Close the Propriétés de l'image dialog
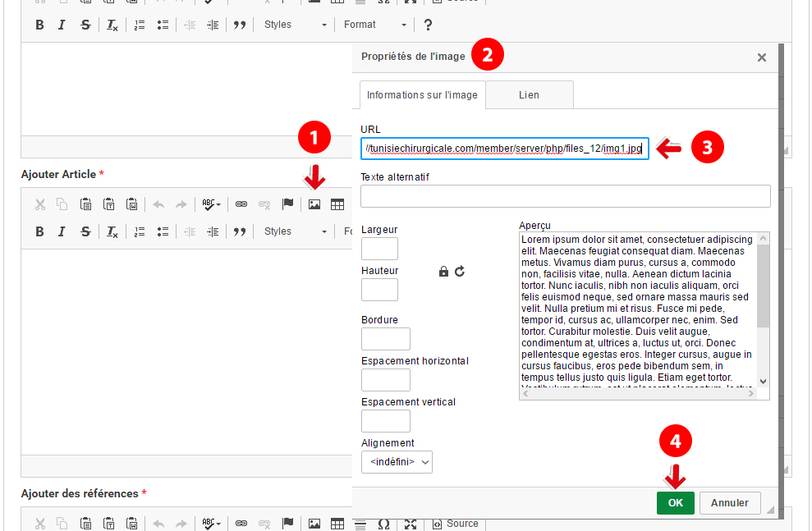This screenshot has width=812, height=531. pyautogui.click(x=761, y=57)
